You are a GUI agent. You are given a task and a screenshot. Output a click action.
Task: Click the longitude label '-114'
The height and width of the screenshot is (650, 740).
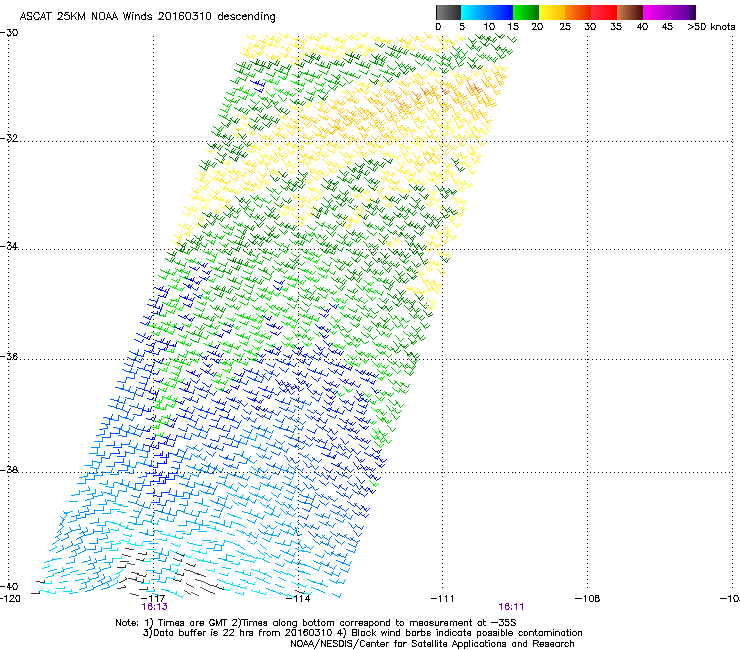(x=298, y=599)
